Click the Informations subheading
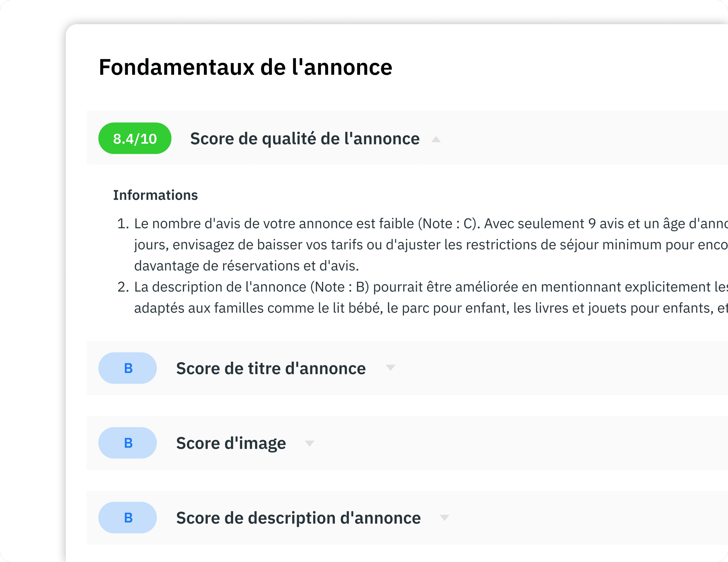Screen dimensions: 728x562 (155, 195)
